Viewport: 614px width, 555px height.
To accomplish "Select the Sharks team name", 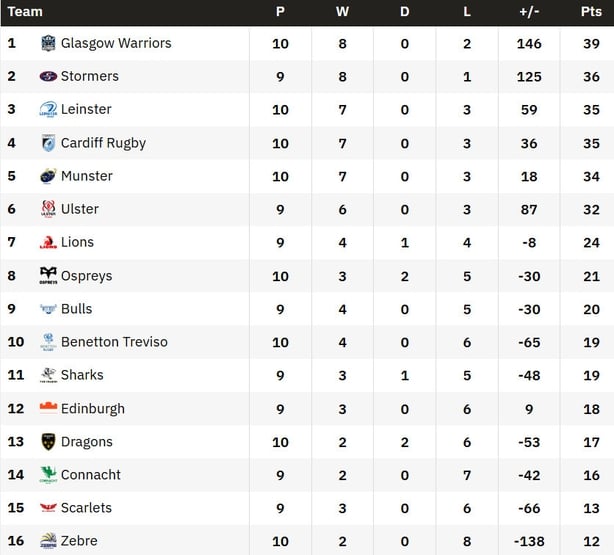I will click(82, 375).
